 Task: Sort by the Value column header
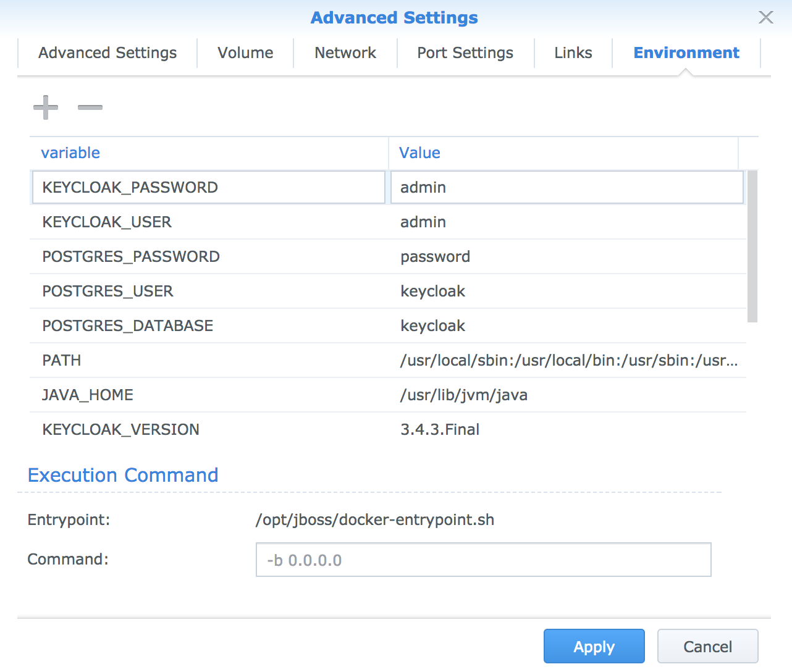point(563,153)
